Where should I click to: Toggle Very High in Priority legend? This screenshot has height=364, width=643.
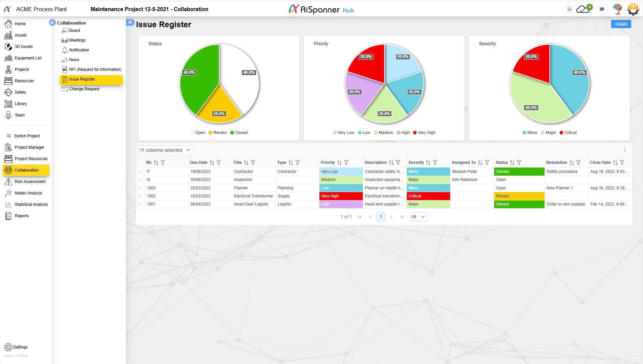tap(424, 132)
